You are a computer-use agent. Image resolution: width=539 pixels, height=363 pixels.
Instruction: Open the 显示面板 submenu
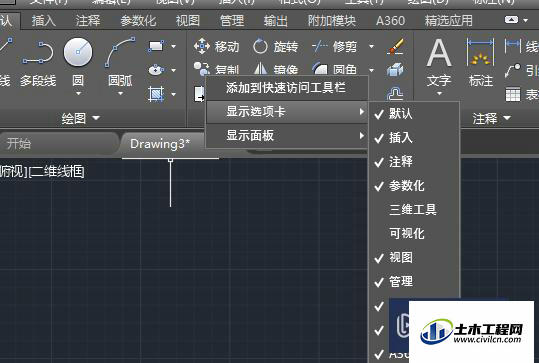tap(287, 135)
